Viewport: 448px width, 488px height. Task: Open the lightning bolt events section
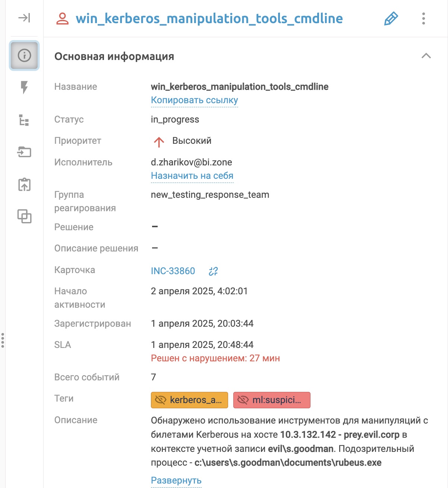coord(24,88)
